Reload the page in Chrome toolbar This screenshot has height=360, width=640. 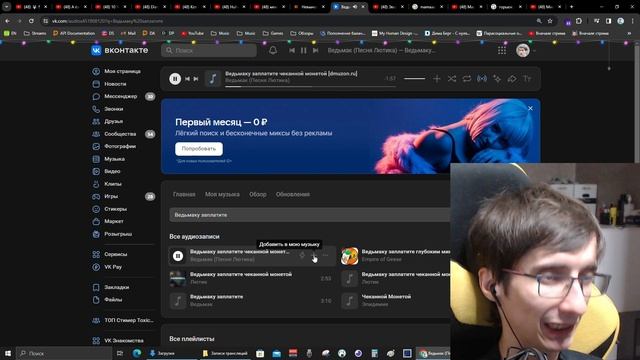pos(31,21)
